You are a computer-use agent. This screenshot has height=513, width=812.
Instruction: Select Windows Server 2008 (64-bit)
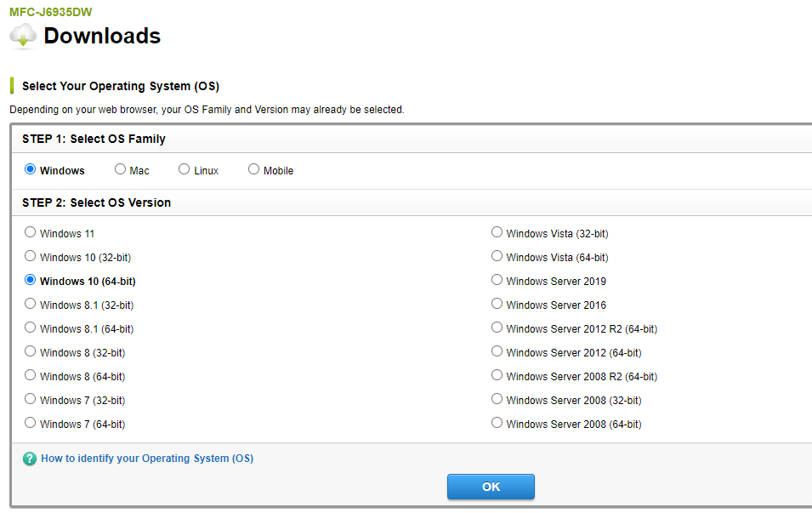click(497, 423)
